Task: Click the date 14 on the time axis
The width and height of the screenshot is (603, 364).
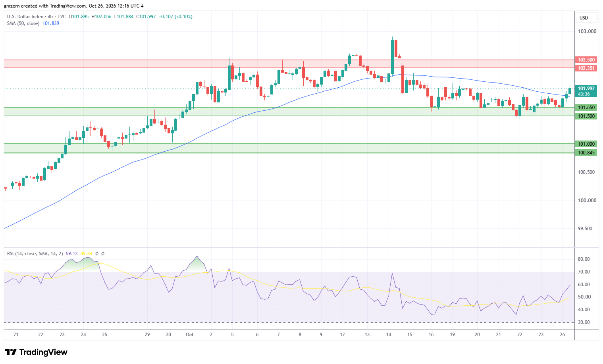Action: point(389,335)
